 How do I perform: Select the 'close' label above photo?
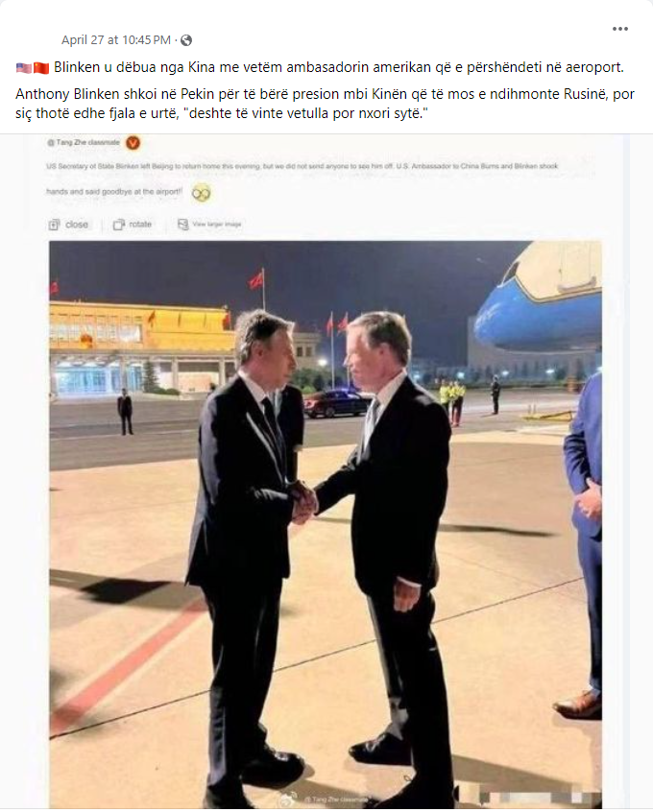[77, 225]
